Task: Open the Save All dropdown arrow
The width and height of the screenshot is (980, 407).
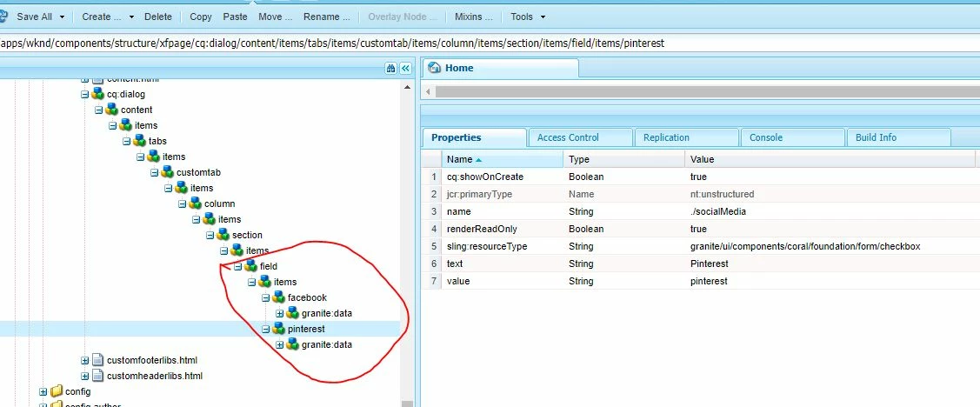Action: (62, 17)
